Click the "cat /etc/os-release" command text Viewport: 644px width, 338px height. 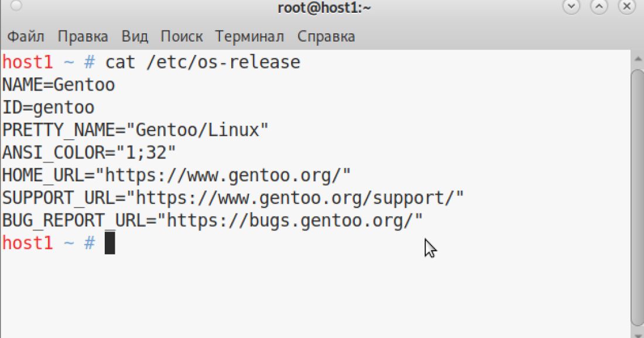click(203, 62)
